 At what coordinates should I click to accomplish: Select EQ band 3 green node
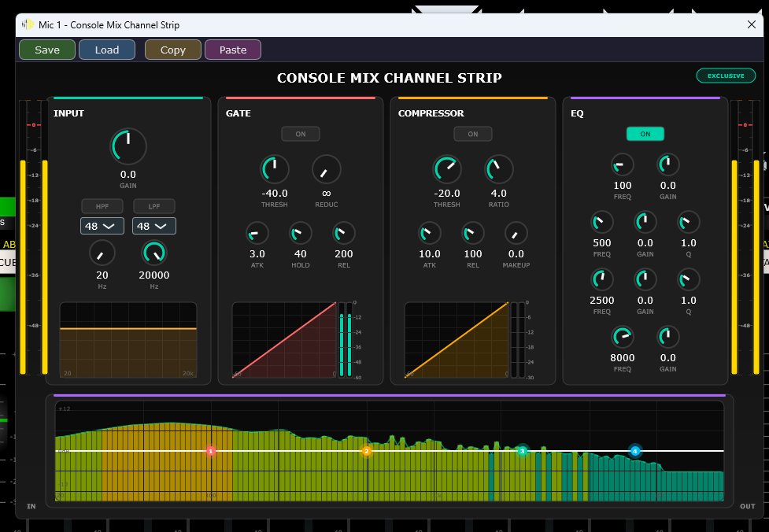click(523, 451)
